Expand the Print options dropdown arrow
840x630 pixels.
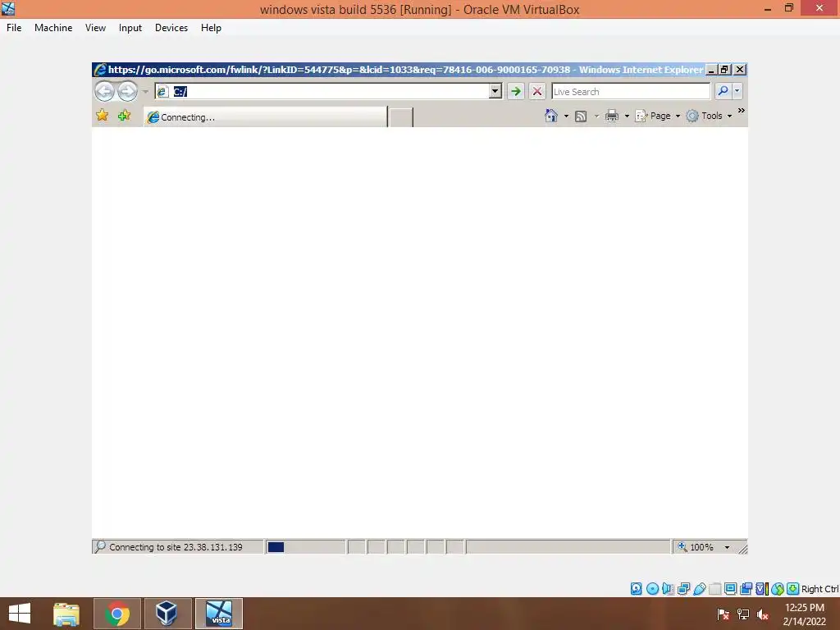(627, 116)
